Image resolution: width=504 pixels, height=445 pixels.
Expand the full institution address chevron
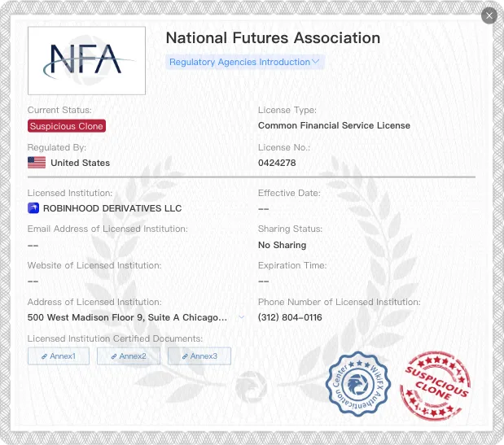[242, 317]
